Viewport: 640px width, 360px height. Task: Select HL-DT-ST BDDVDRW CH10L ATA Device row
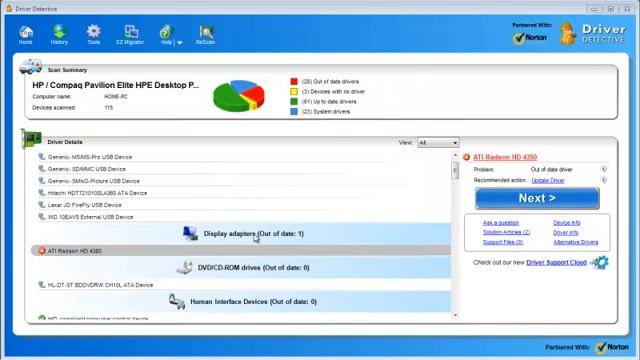[x=244, y=285]
